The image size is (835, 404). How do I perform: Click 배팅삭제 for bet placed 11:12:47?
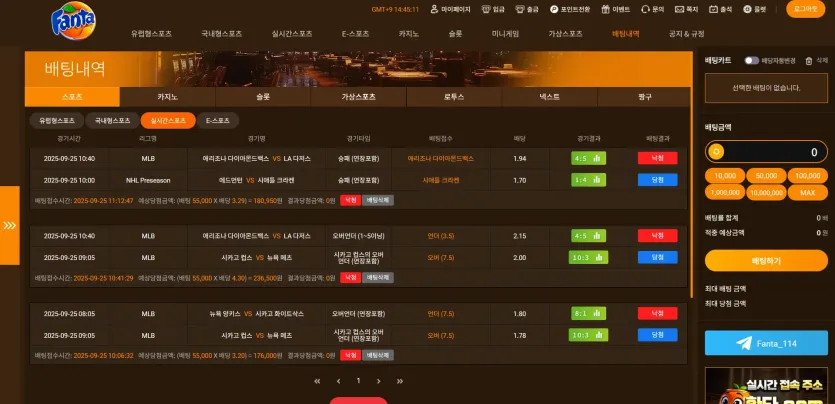378,201
